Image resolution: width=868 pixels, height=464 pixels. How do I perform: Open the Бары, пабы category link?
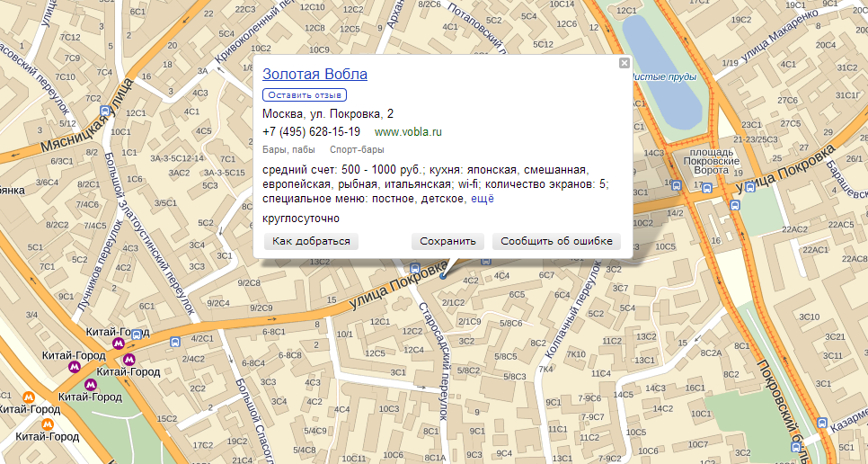(x=289, y=150)
